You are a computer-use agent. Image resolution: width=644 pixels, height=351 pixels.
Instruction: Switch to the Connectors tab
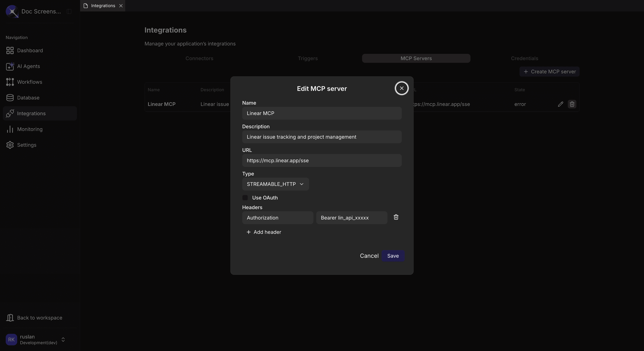199,58
